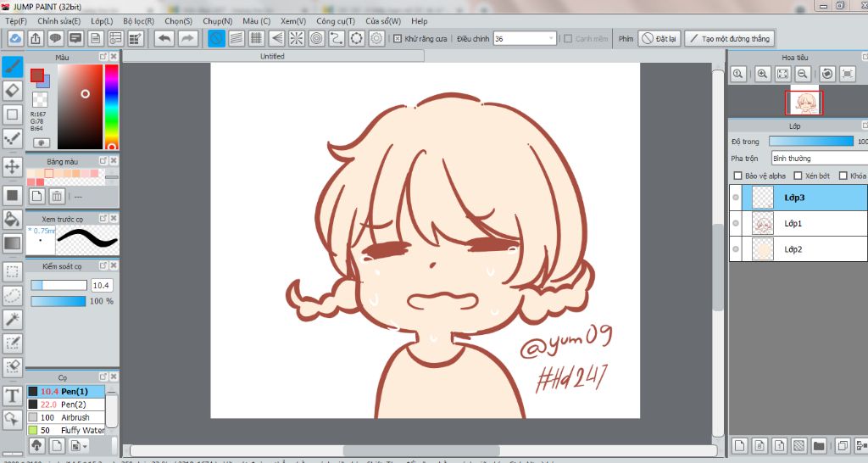Click the Undo arrow
This screenshot has width=868, height=463.
pyautogui.click(x=164, y=39)
